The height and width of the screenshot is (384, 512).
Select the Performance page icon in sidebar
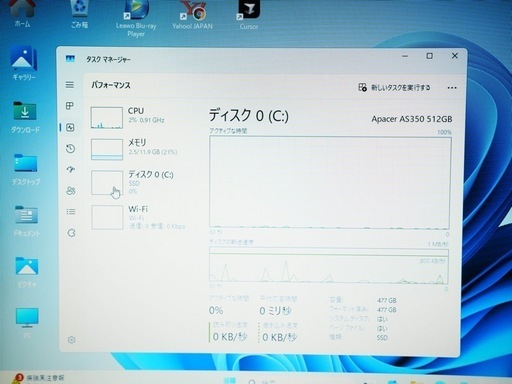click(70, 127)
